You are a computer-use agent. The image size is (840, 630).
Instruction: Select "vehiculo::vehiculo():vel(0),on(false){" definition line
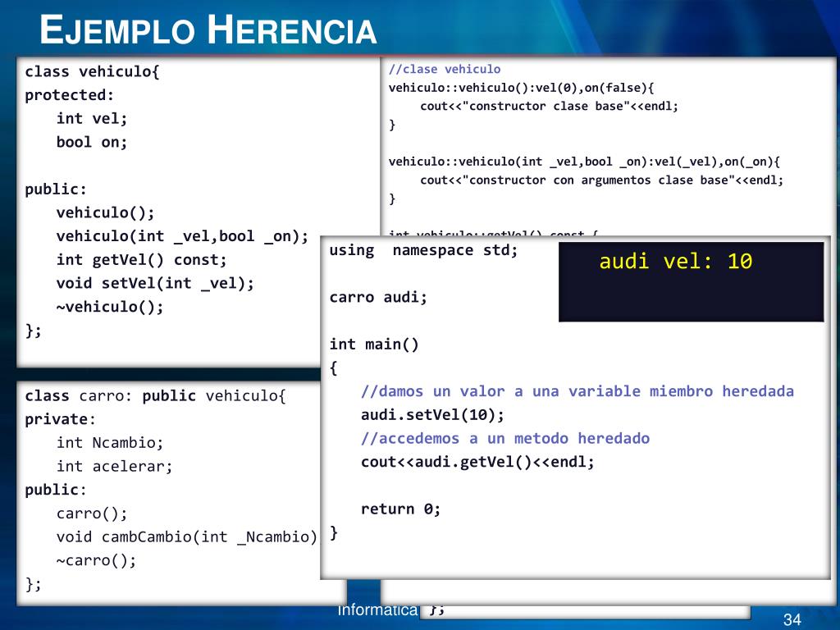pyautogui.click(x=521, y=88)
